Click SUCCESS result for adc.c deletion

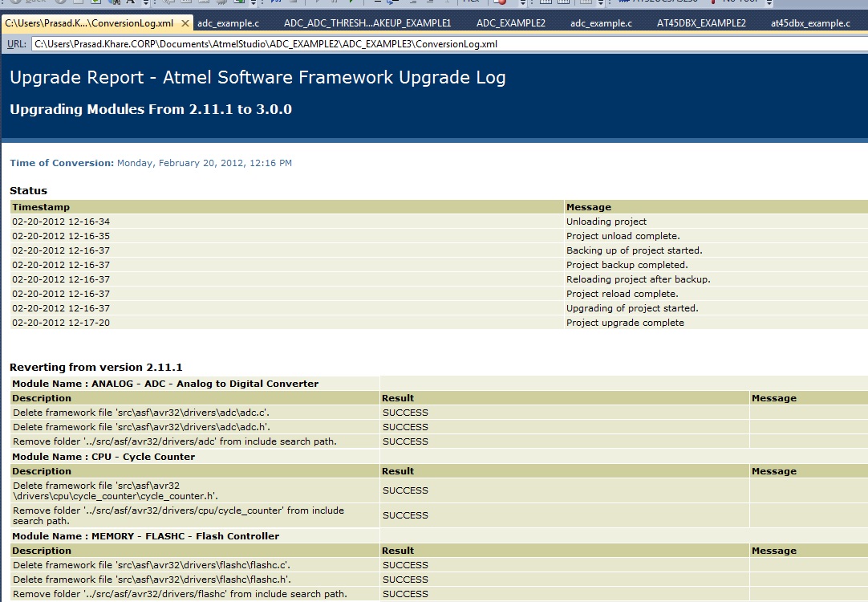click(405, 413)
